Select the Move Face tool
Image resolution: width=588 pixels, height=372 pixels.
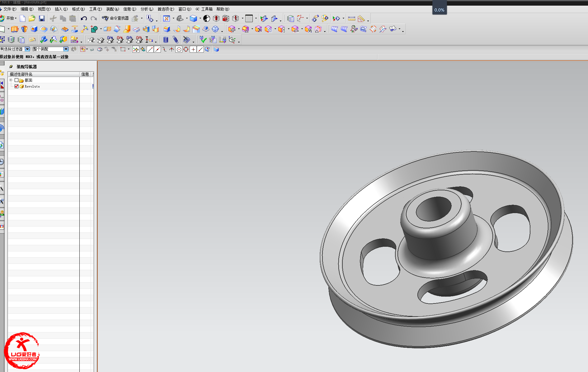point(232,29)
